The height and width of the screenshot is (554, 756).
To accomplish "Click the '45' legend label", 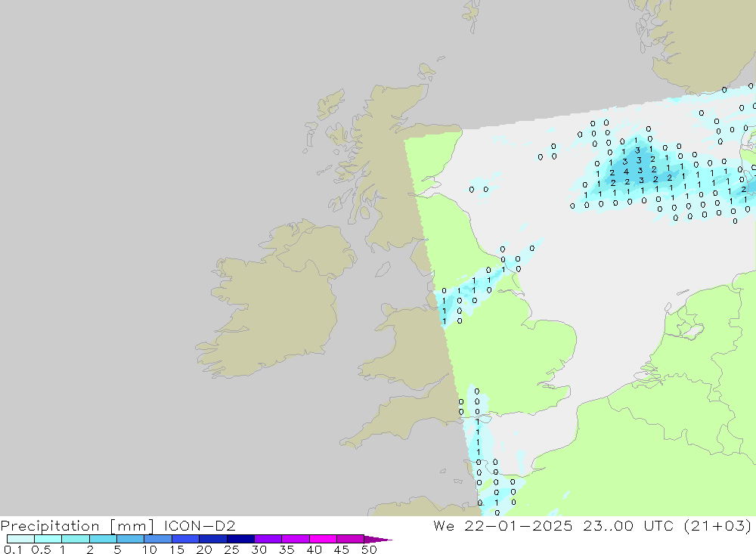I will pyautogui.click(x=342, y=549).
